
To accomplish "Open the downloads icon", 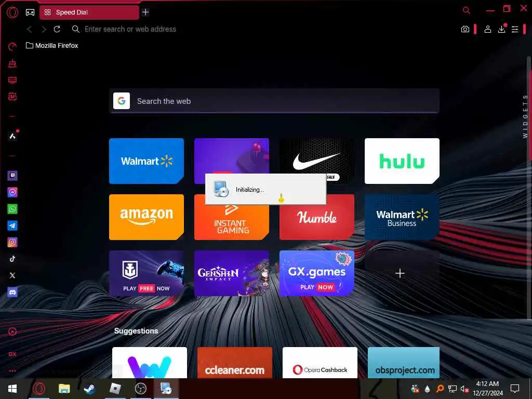I will [502, 29].
